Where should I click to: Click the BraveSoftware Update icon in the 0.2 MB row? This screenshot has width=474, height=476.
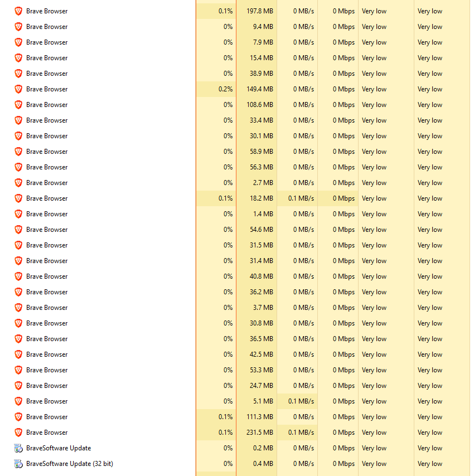point(18,448)
